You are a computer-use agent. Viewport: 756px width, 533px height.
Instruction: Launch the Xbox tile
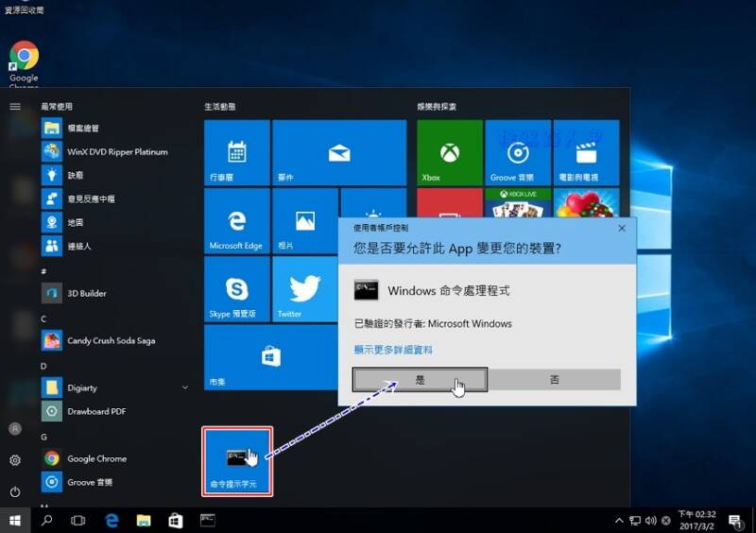[450, 152]
